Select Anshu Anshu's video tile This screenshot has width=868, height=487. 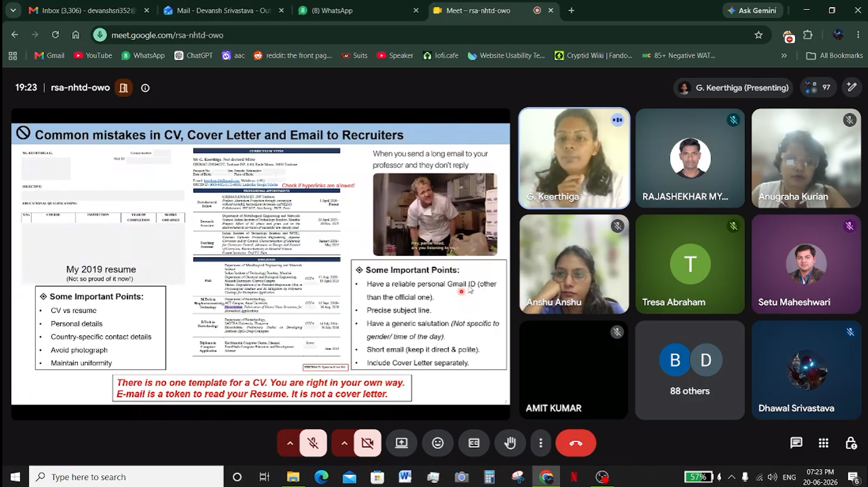tap(574, 264)
